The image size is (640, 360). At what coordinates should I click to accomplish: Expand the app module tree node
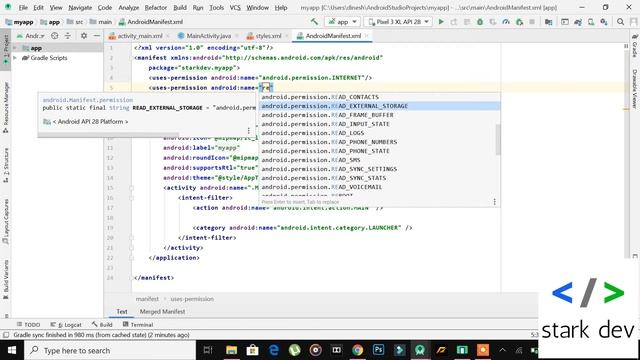(16, 48)
